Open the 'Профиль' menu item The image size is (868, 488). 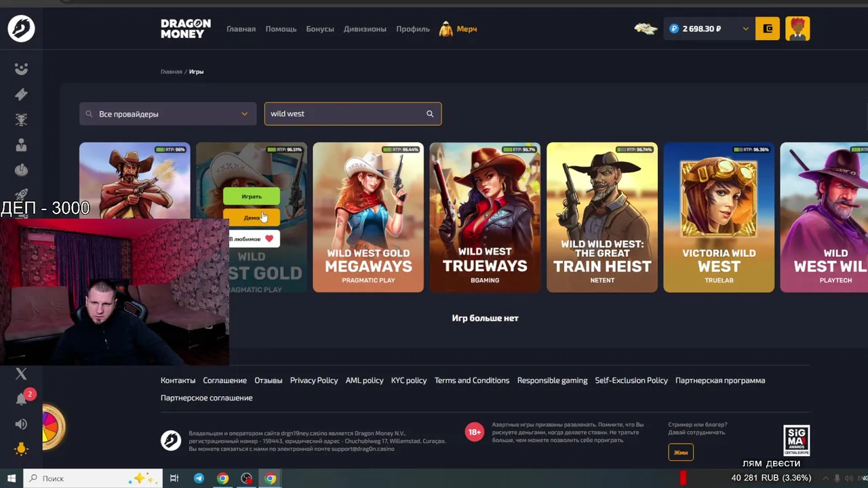point(413,29)
